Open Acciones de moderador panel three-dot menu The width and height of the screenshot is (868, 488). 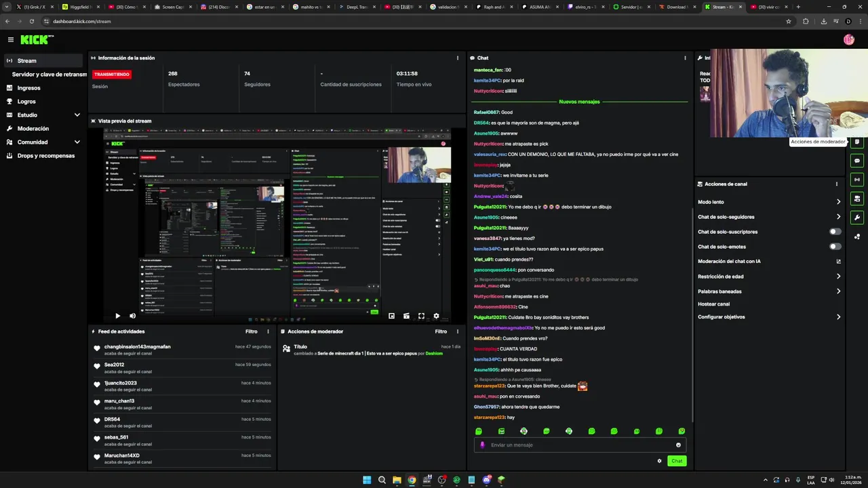[x=458, y=331]
